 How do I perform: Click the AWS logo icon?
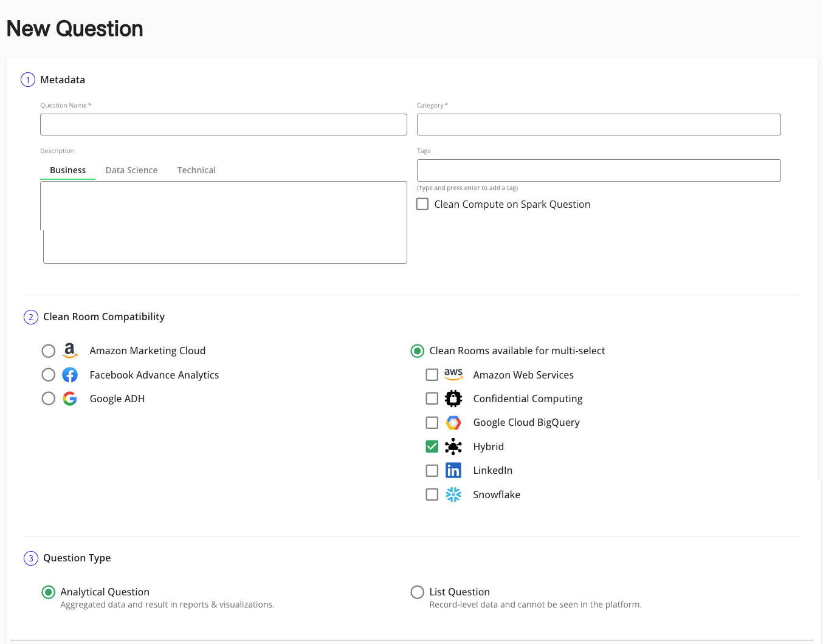(453, 374)
